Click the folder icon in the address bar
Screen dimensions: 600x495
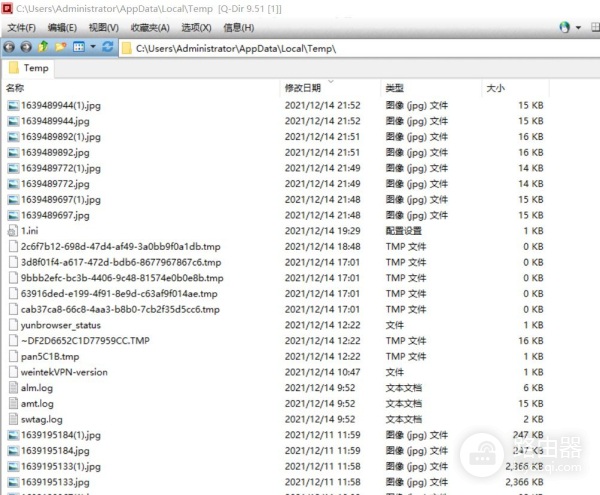click(x=127, y=49)
